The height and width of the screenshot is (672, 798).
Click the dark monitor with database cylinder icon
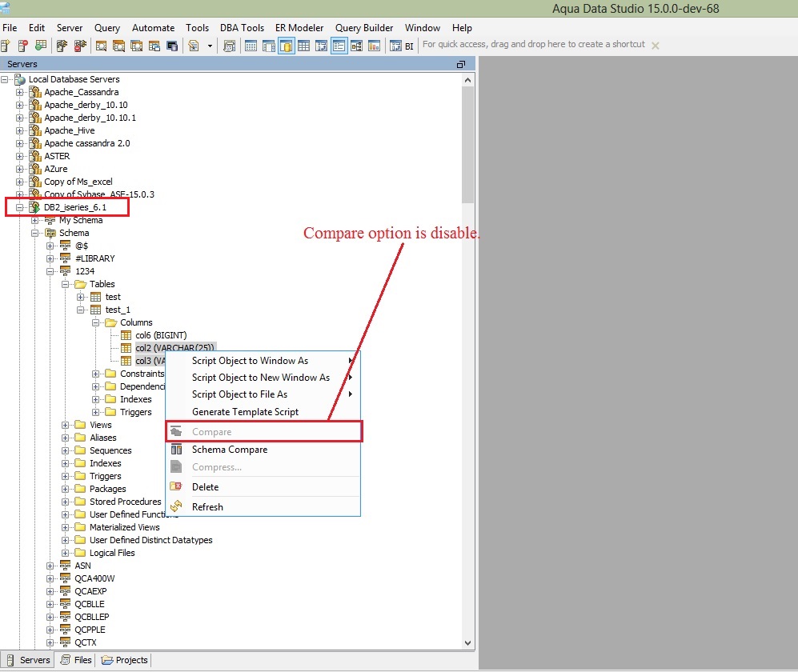click(x=173, y=46)
